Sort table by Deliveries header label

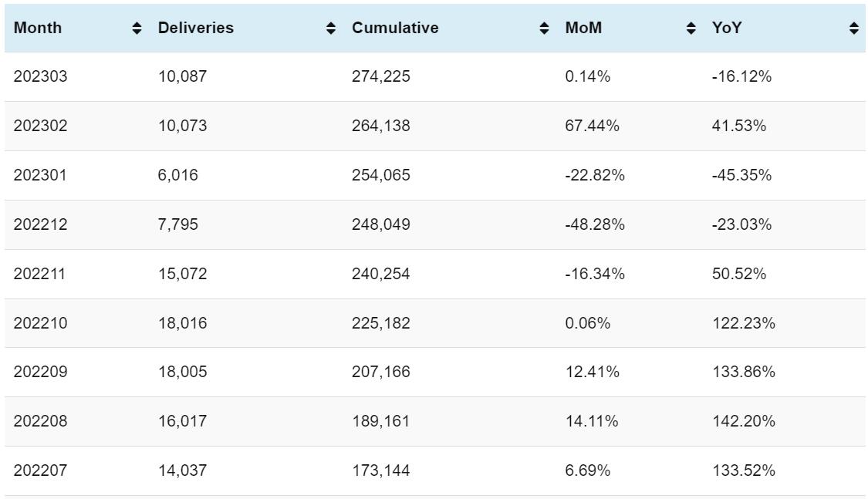196,29
